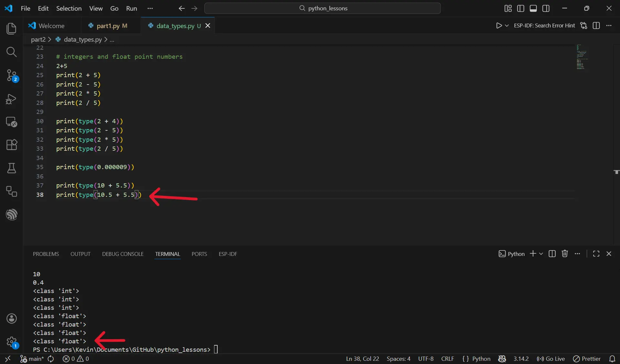Expand the run options dropdown arrow

[507, 25]
